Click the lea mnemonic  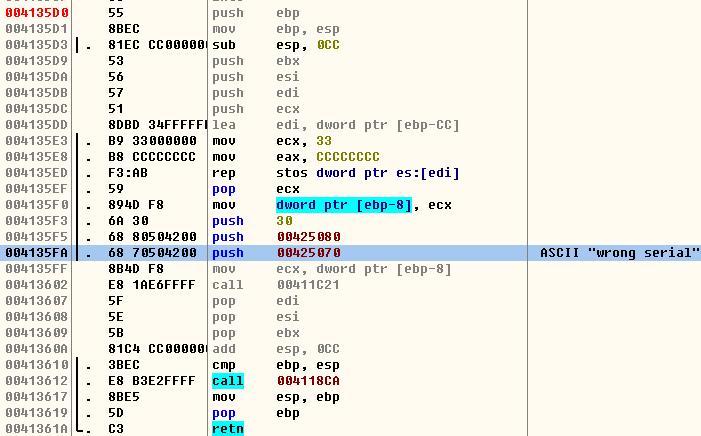224,125
